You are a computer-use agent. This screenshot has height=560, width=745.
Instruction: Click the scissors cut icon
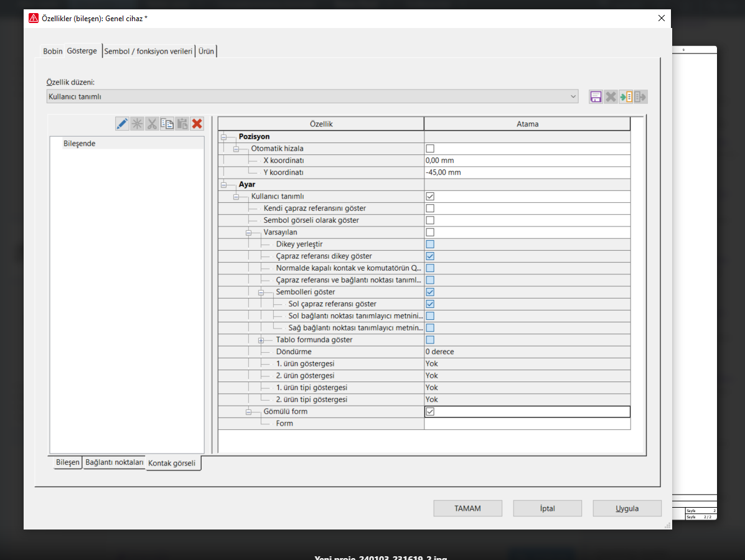(x=152, y=124)
